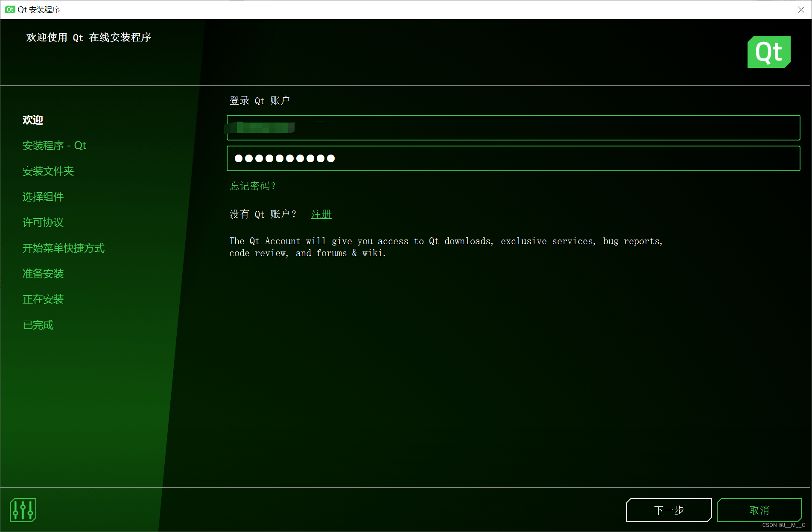The image size is (812, 532).
Task: Focus the masked password input field
Action: click(513, 158)
